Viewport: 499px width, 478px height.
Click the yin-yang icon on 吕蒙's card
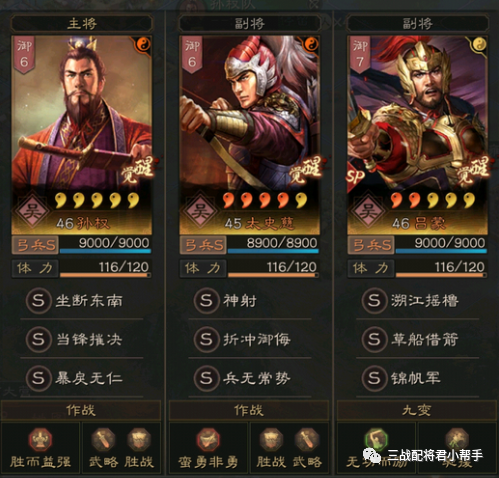click(x=479, y=44)
